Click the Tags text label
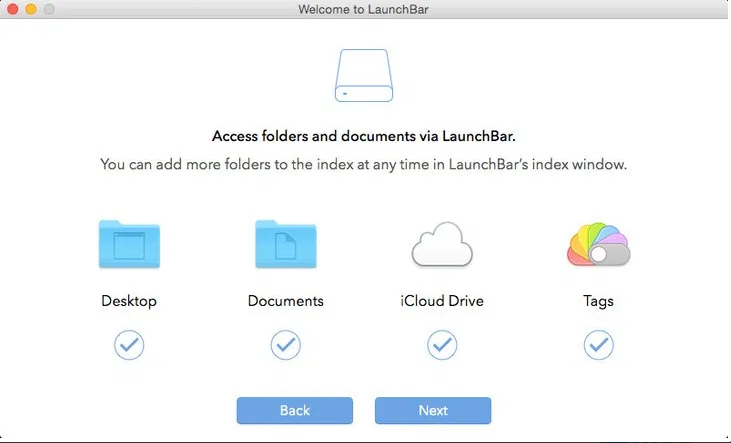Image resolution: width=731 pixels, height=443 pixels. [598, 300]
